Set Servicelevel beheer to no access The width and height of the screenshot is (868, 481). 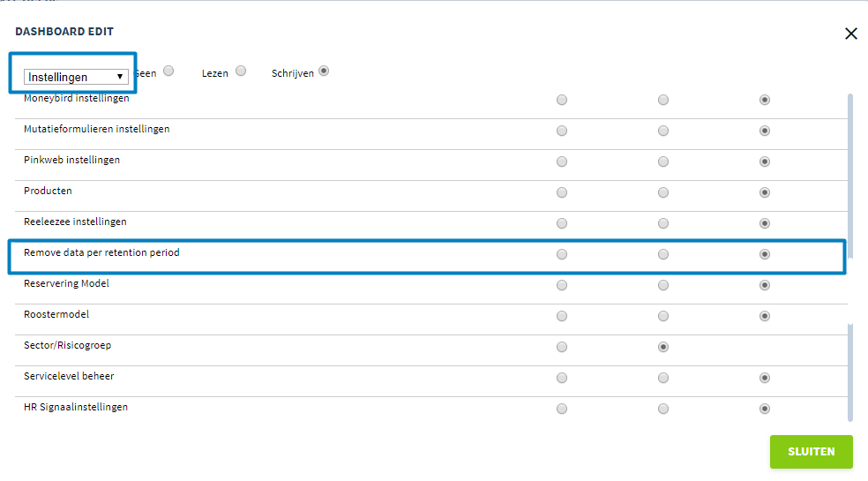click(562, 378)
